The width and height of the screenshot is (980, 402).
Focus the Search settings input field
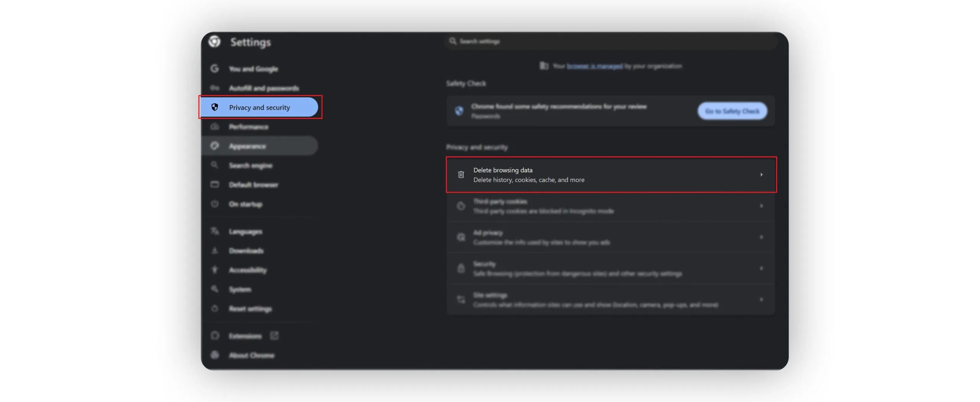612,41
